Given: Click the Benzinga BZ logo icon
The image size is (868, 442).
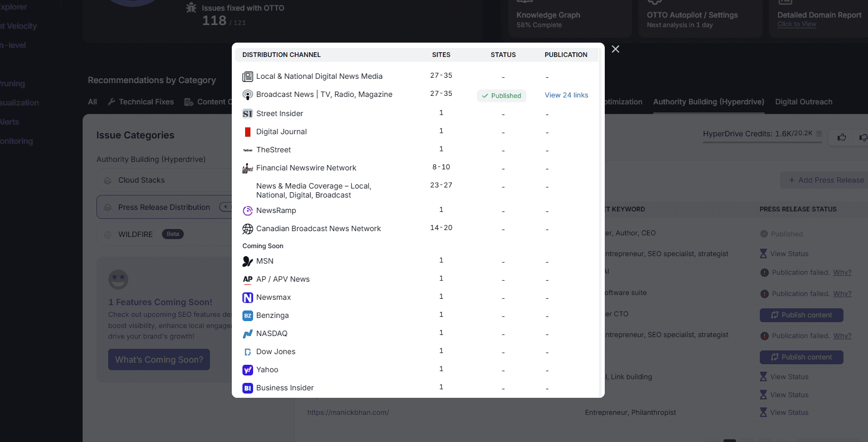Looking at the screenshot, I should pyautogui.click(x=247, y=316).
